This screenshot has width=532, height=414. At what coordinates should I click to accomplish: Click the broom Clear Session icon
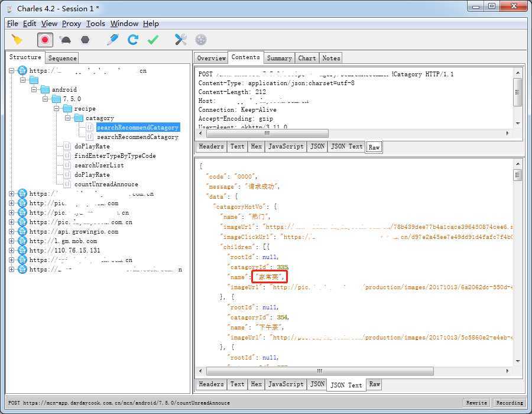pyautogui.click(x=17, y=40)
